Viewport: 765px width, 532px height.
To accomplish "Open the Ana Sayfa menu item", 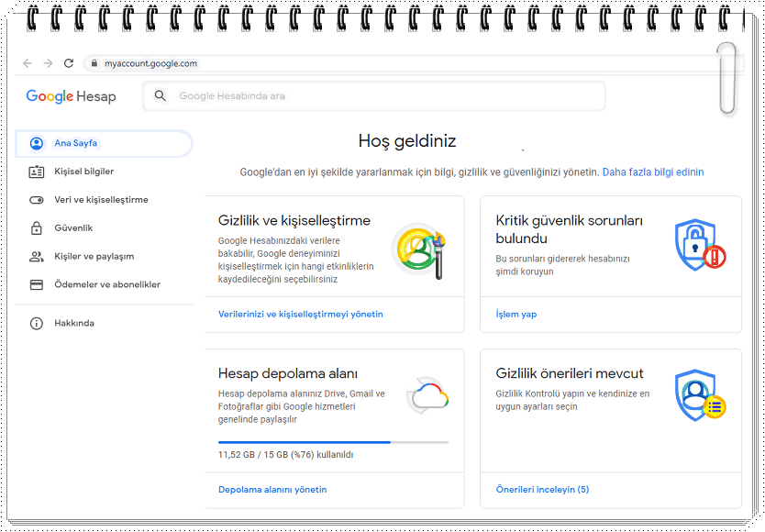I will [104, 143].
